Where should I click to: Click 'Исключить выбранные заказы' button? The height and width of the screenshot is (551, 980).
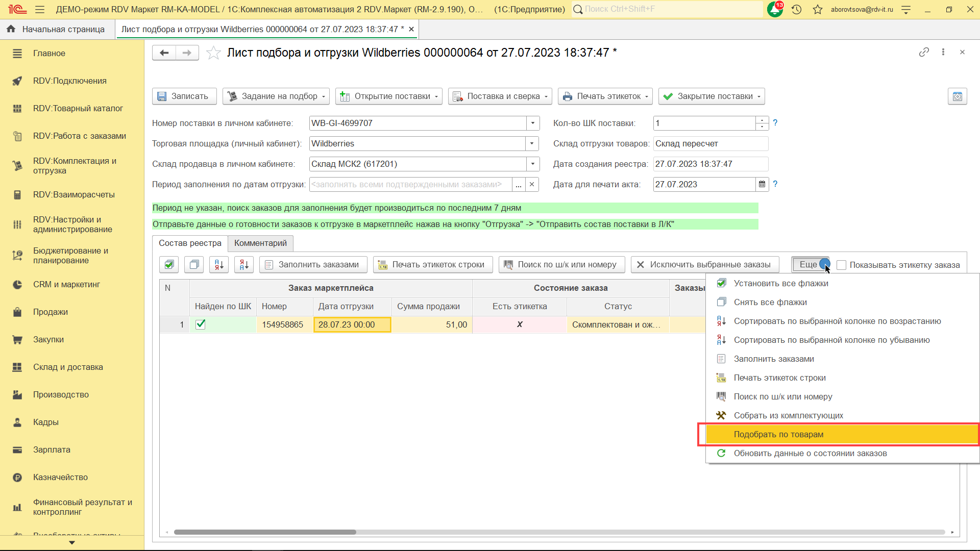click(x=704, y=264)
